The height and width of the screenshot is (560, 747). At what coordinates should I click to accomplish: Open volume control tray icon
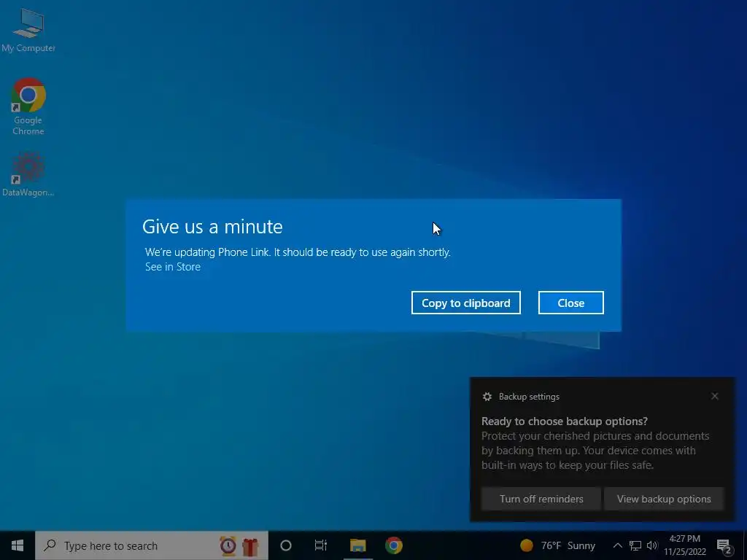[x=652, y=545]
